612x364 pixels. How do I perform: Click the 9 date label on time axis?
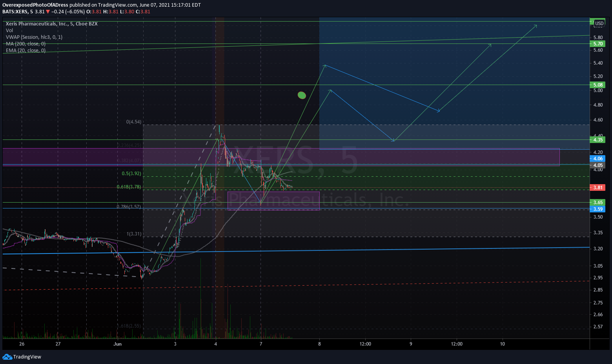pyautogui.click(x=411, y=344)
